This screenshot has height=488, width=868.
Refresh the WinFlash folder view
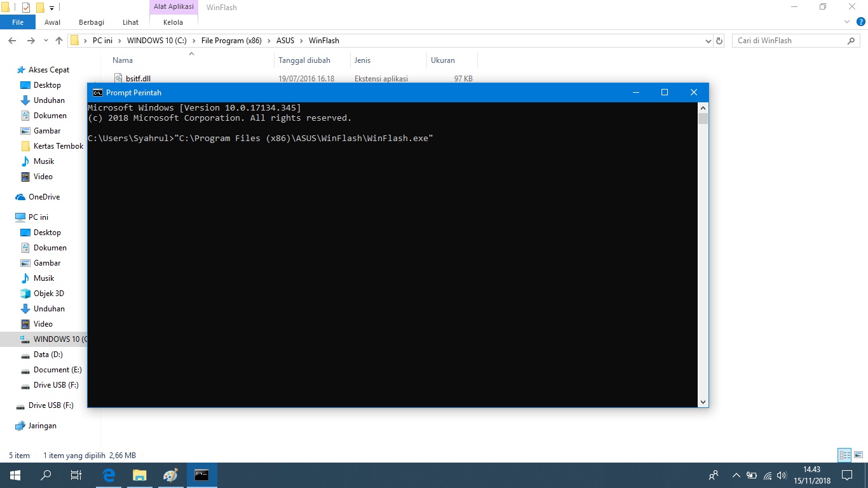tap(719, 41)
